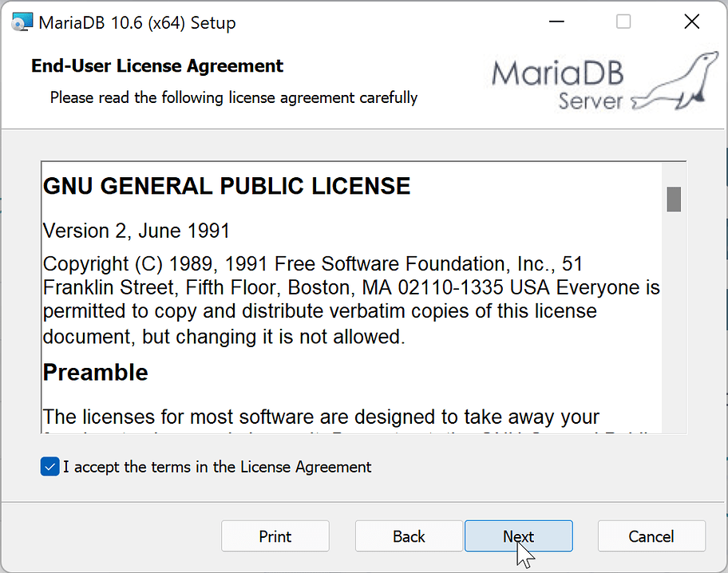The image size is (728, 573).
Task: Click Print to print the license agreement
Action: coord(275,535)
